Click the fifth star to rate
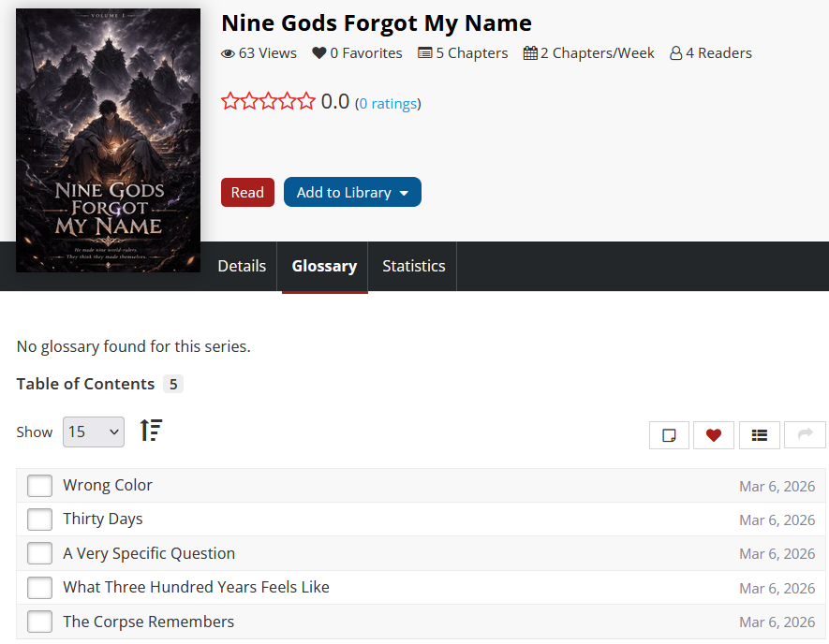The width and height of the screenshot is (829, 644). pyautogui.click(x=306, y=102)
